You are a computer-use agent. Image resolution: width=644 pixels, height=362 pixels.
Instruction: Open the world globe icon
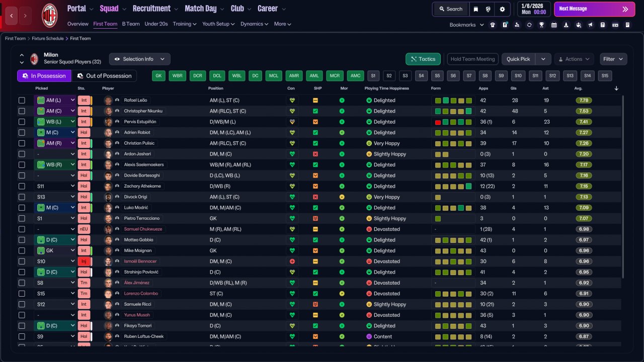click(x=488, y=9)
